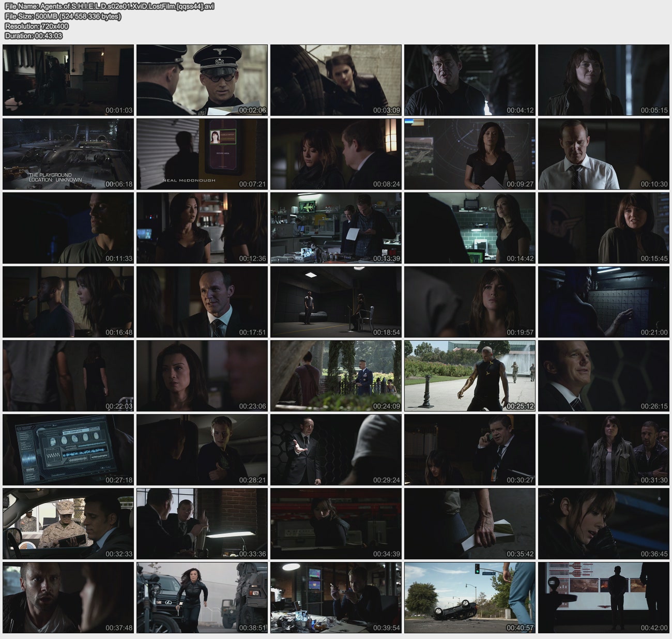Click the Resolution 720x400 text
Image resolution: width=672 pixels, height=639 pixels.
[x=37, y=26]
